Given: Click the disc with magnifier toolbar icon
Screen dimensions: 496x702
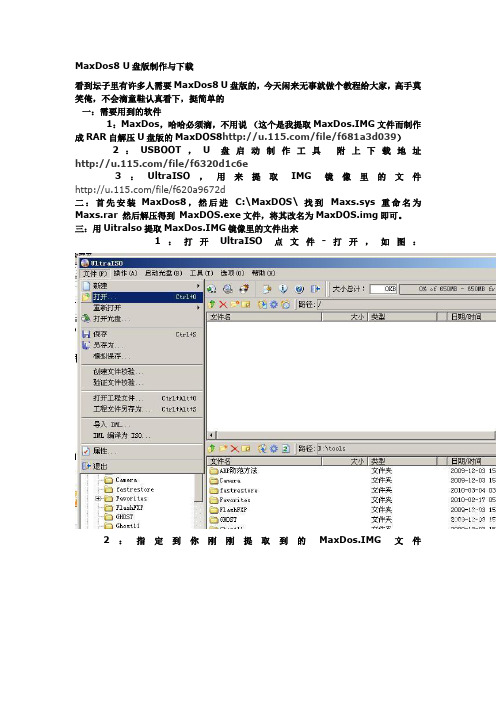Looking at the screenshot, I should [228, 289].
